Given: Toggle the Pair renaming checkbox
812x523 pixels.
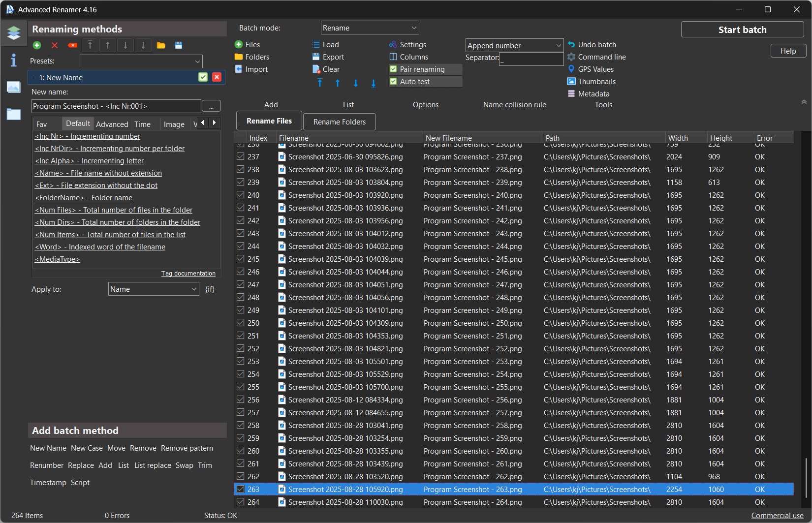Looking at the screenshot, I should pyautogui.click(x=394, y=69).
